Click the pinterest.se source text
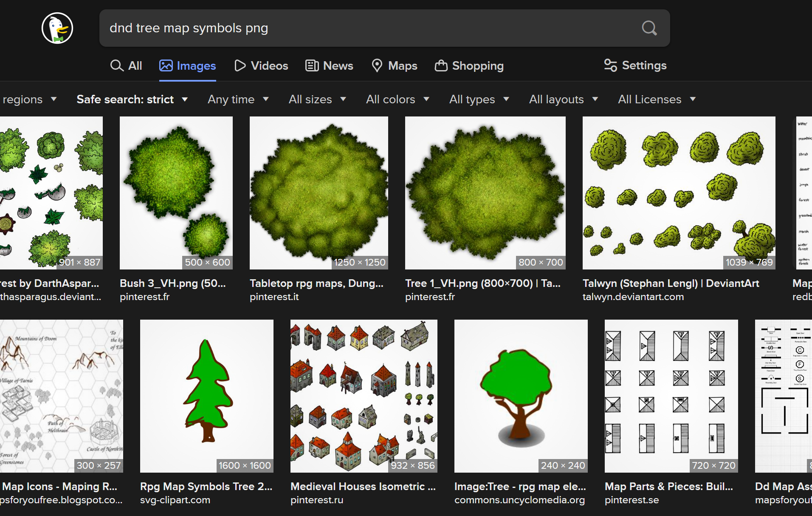The image size is (812, 516). pyautogui.click(x=632, y=500)
